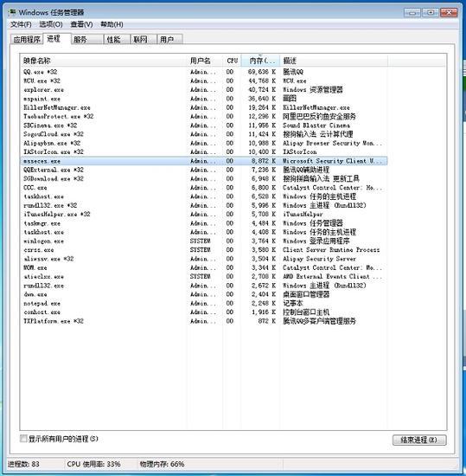
Task: Select the msseces.exe process row
Action: (204, 161)
